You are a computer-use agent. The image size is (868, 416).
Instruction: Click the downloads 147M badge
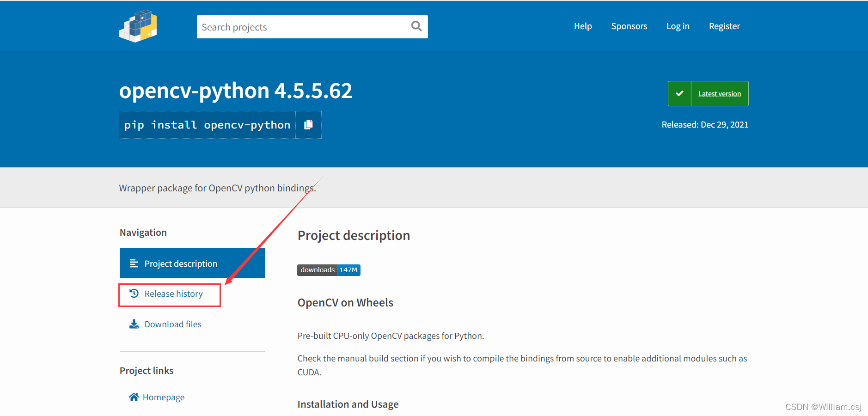click(x=329, y=270)
